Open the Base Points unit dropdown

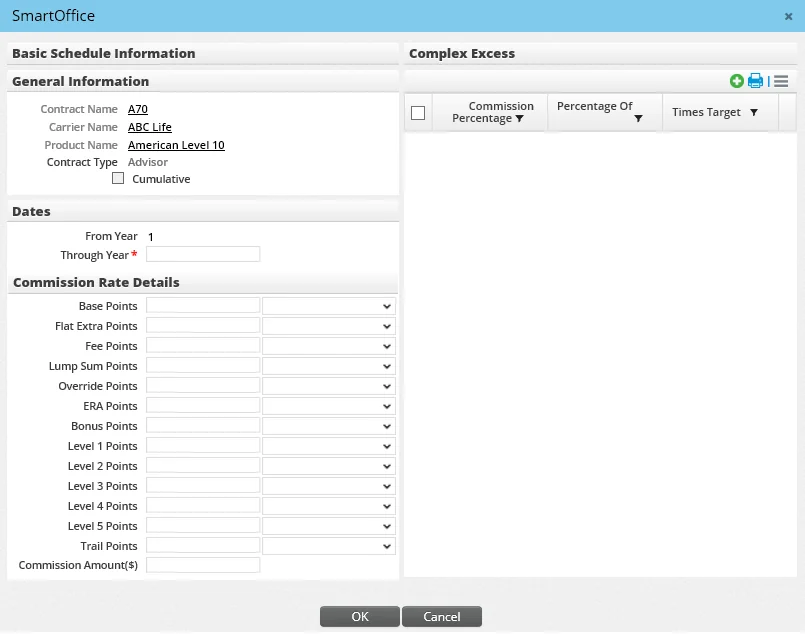(x=328, y=305)
